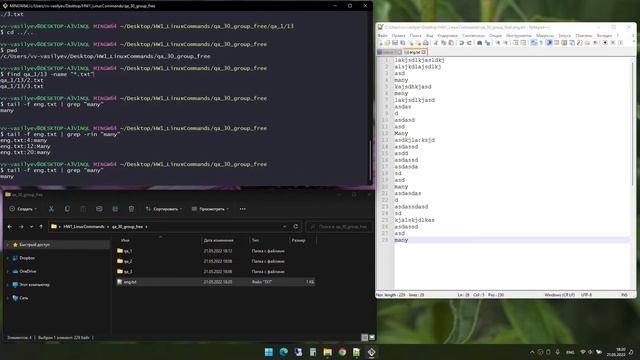Click the Up arrow in File Explorer
The height and width of the screenshot is (360, 640).
point(41,227)
